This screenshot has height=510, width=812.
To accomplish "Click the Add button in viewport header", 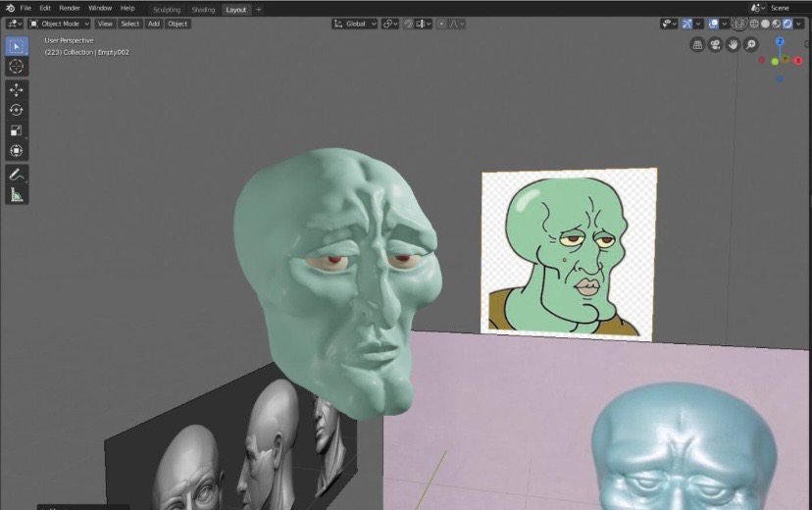I will (154, 24).
